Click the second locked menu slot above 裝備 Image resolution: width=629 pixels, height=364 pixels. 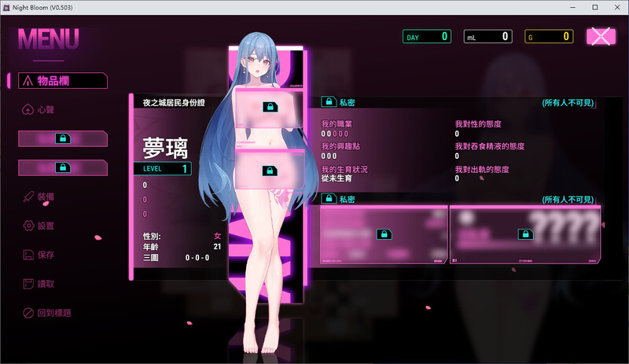point(63,167)
